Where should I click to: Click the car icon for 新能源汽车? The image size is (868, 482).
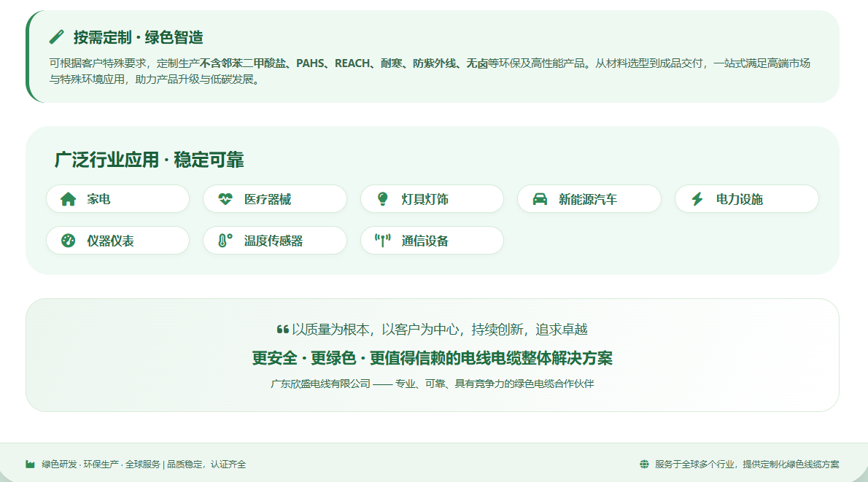(x=540, y=199)
